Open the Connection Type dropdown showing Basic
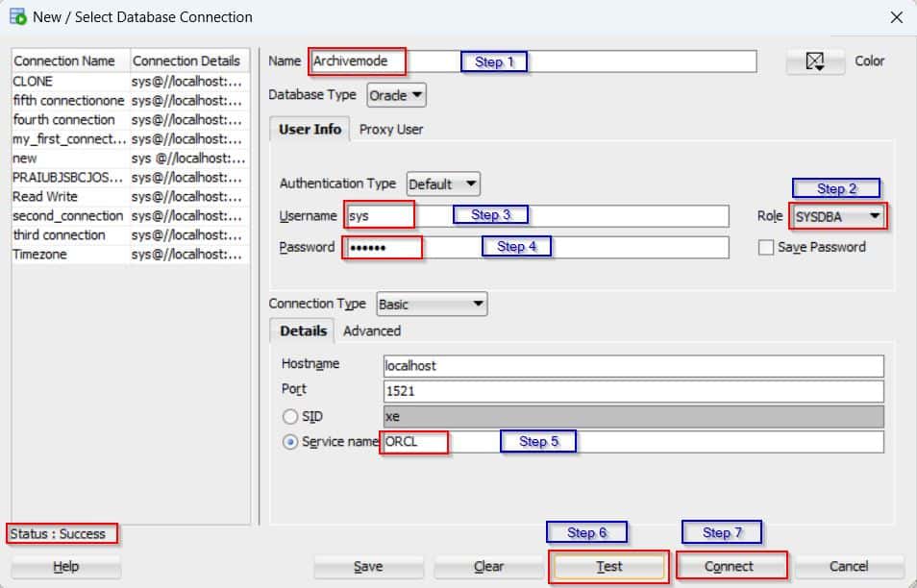917x588 pixels. coord(431,304)
